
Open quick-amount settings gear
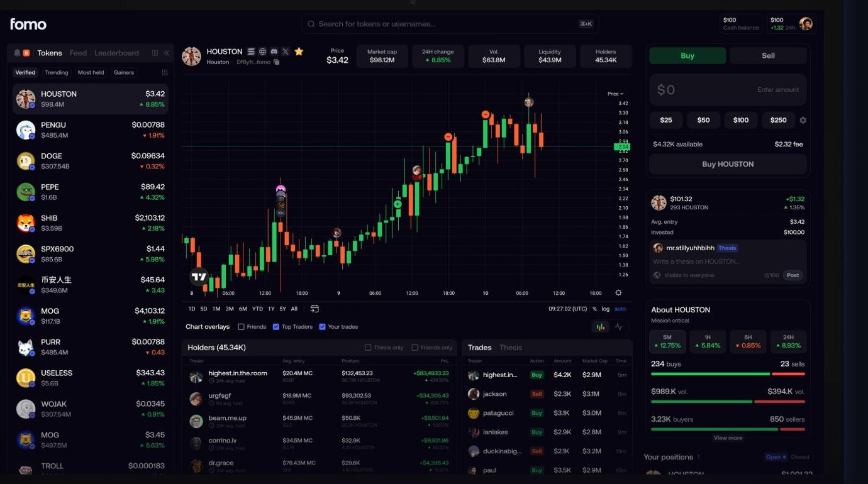click(803, 120)
